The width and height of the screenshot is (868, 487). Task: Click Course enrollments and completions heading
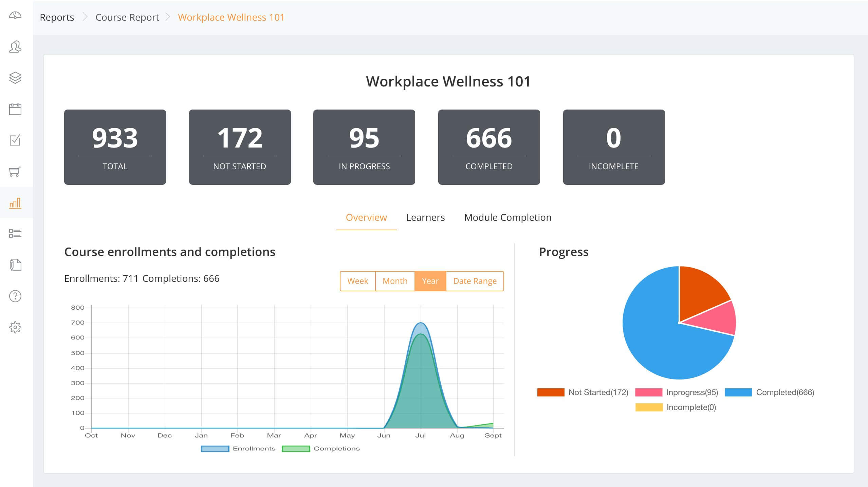[170, 252]
